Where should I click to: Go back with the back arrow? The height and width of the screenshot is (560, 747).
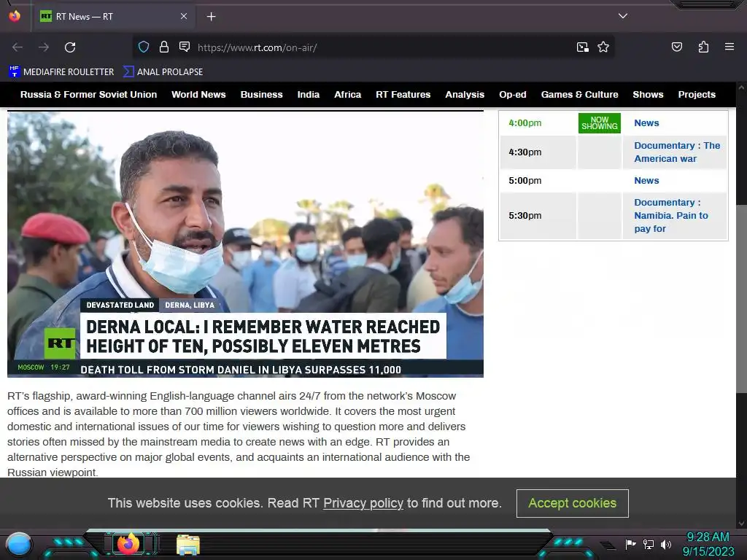point(18,47)
